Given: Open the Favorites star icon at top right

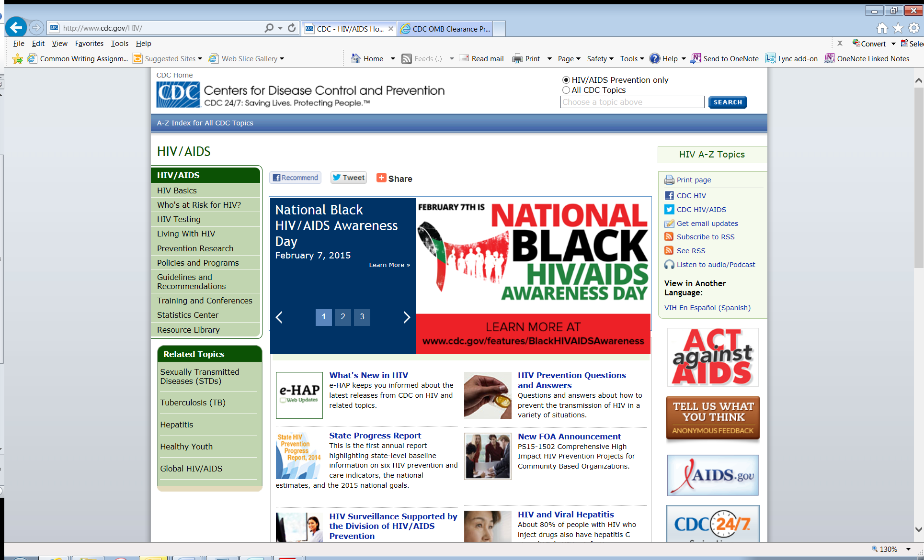Looking at the screenshot, I should (898, 28).
